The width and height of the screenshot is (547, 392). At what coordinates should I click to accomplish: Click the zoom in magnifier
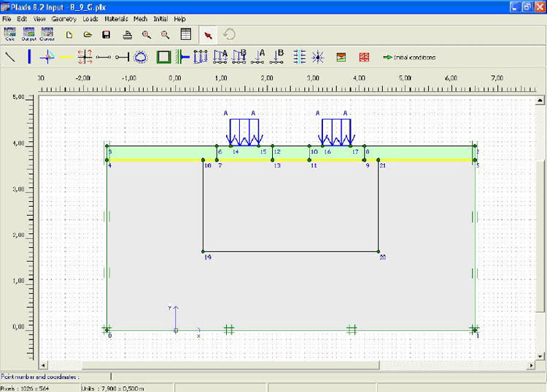(x=147, y=34)
